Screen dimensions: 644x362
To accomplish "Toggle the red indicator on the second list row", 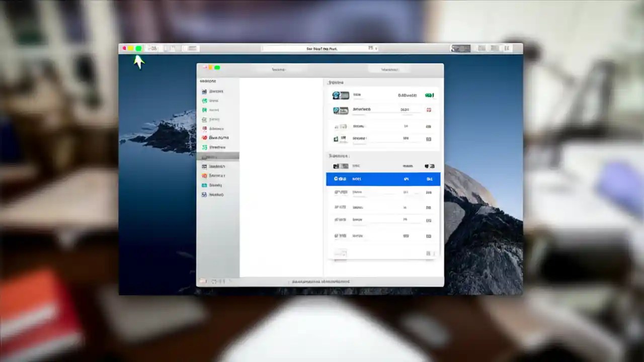I will pyautogui.click(x=429, y=110).
